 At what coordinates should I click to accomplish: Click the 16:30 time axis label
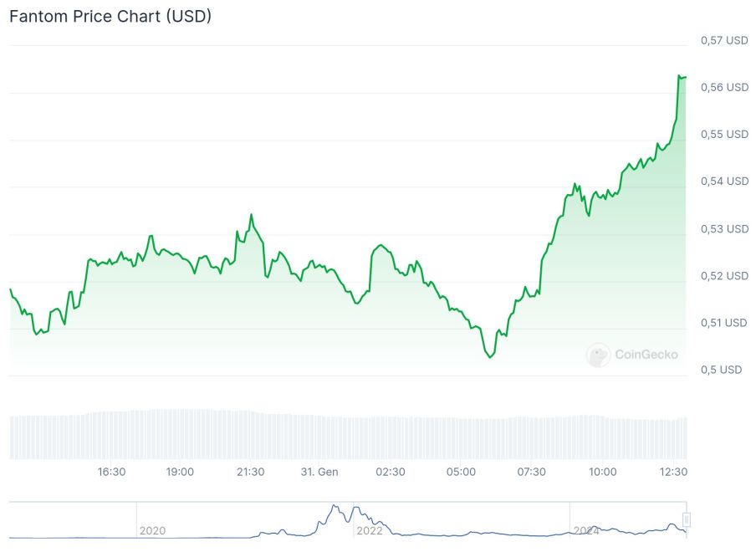pyautogui.click(x=111, y=472)
